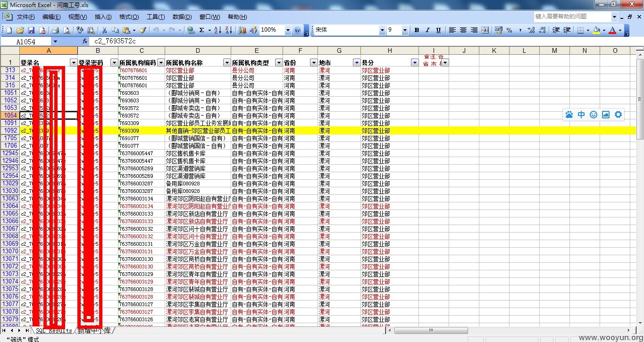Apply percent style format

pyautogui.click(x=510, y=30)
